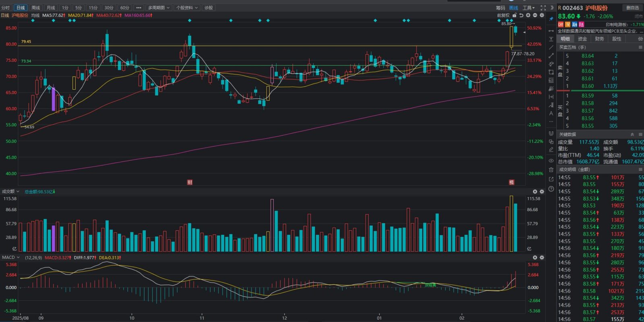
Task: Click the 删自选 button
Action: pyautogui.click(x=632, y=8)
